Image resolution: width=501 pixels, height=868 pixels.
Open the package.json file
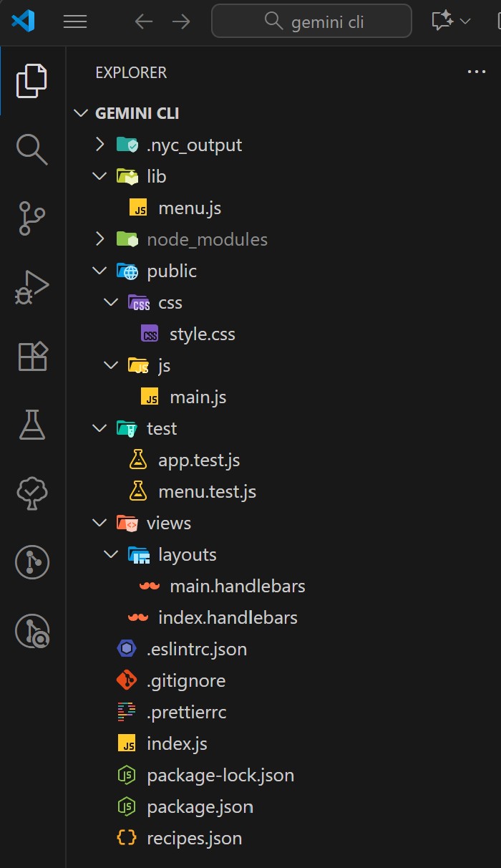pos(200,806)
